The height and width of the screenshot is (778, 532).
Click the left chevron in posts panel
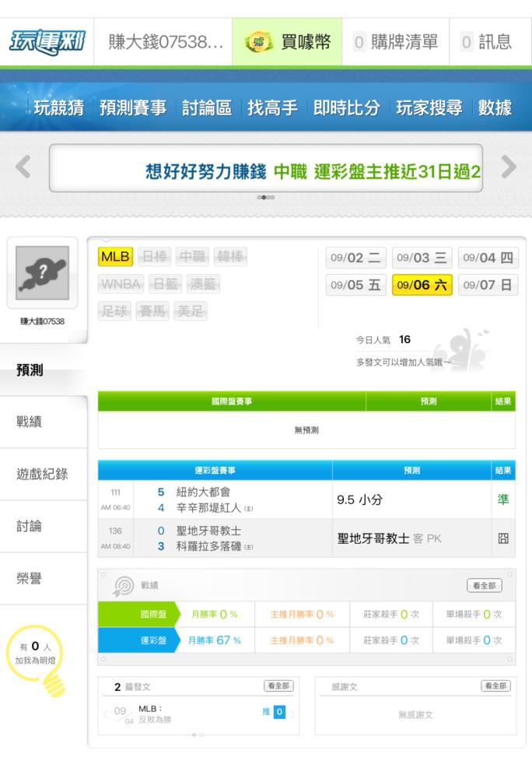point(105,714)
